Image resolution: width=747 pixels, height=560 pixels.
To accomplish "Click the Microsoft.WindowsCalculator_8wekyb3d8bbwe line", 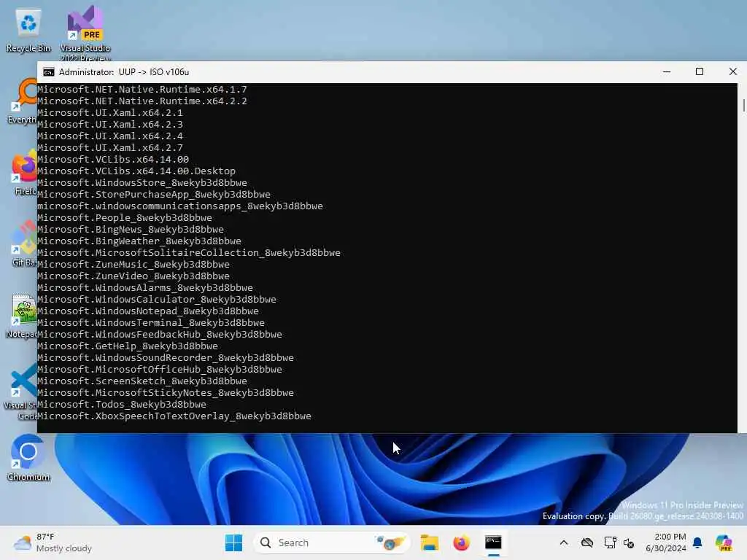I will [157, 300].
